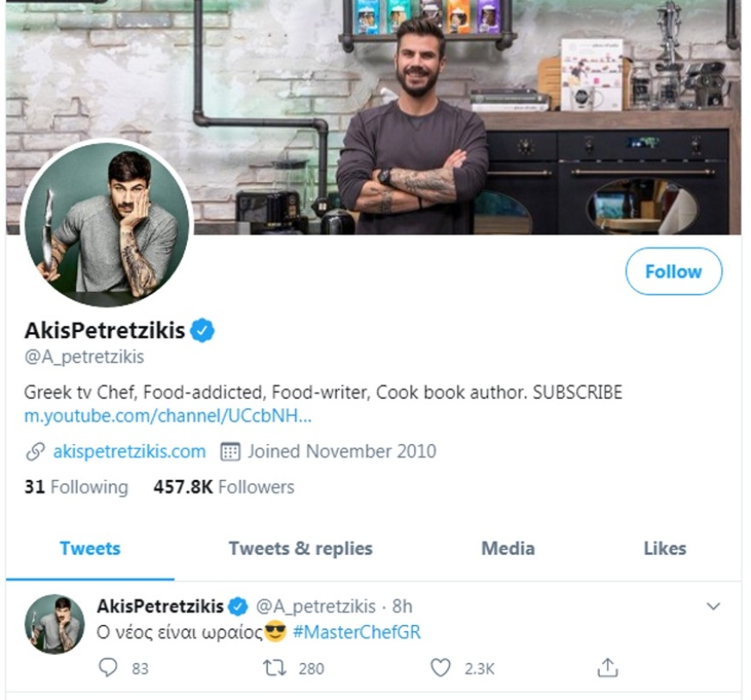The width and height of the screenshot is (751, 700).
Task: Like the tweet with the heart icon
Action: pyautogui.click(x=440, y=668)
